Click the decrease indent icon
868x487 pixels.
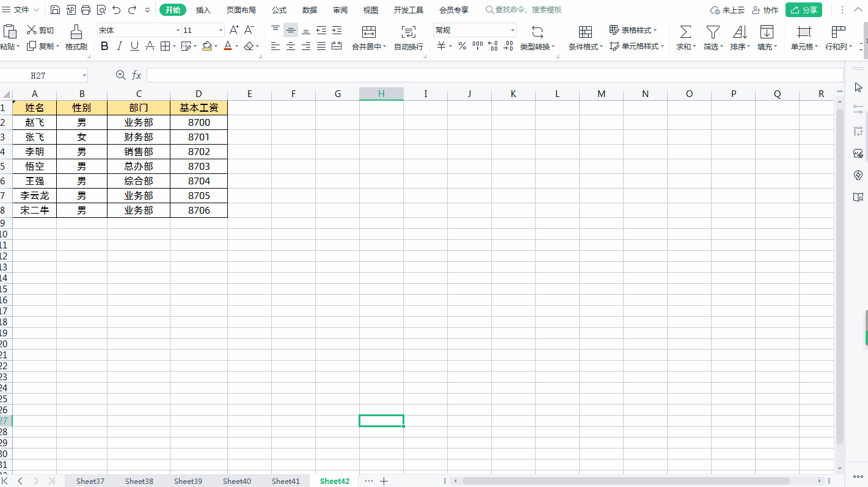pos(321,30)
